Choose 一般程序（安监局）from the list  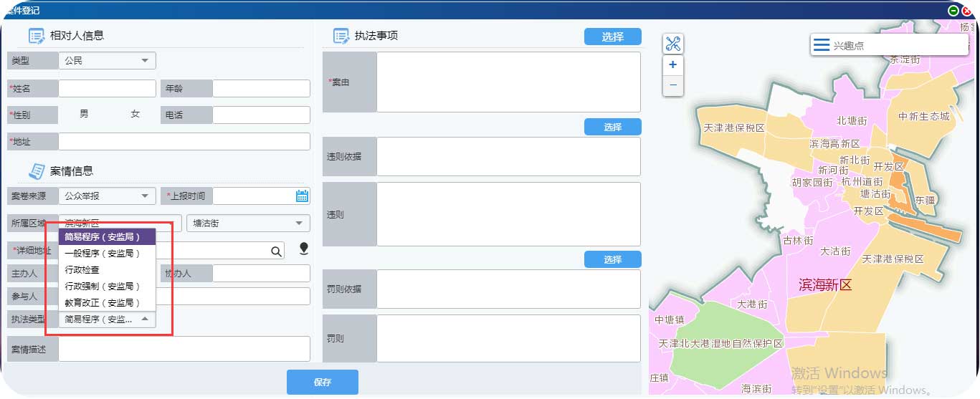(102, 253)
